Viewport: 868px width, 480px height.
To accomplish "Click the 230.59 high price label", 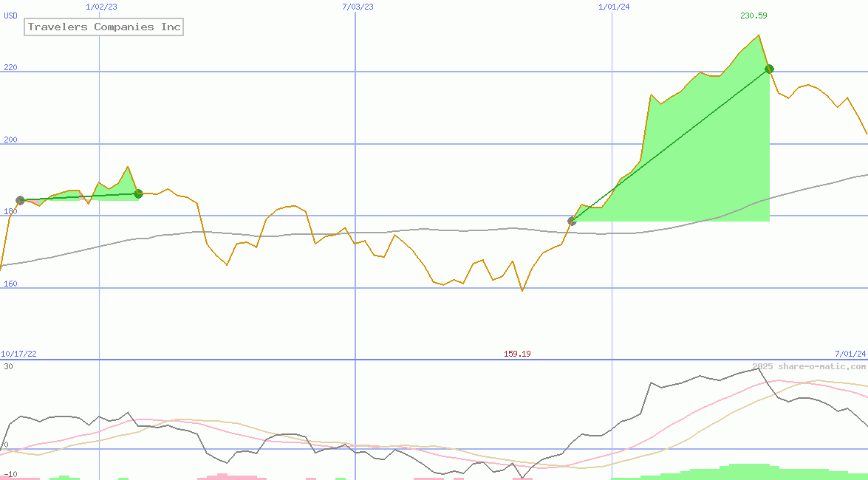I will (753, 16).
